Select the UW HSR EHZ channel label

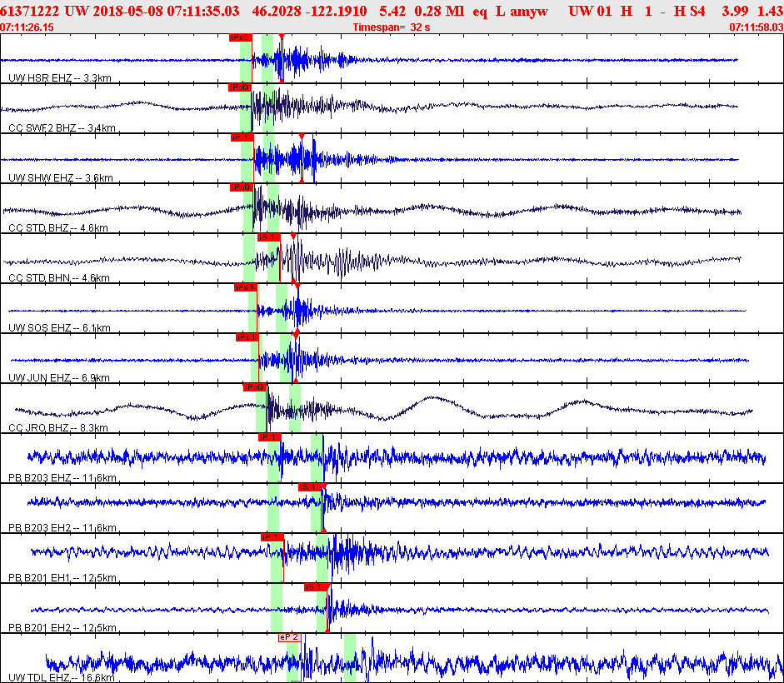60,78
